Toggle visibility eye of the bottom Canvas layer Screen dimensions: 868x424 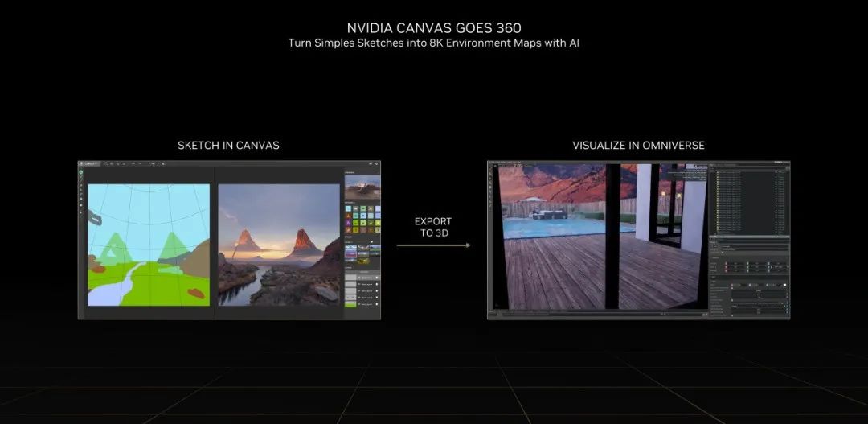click(358, 304)
